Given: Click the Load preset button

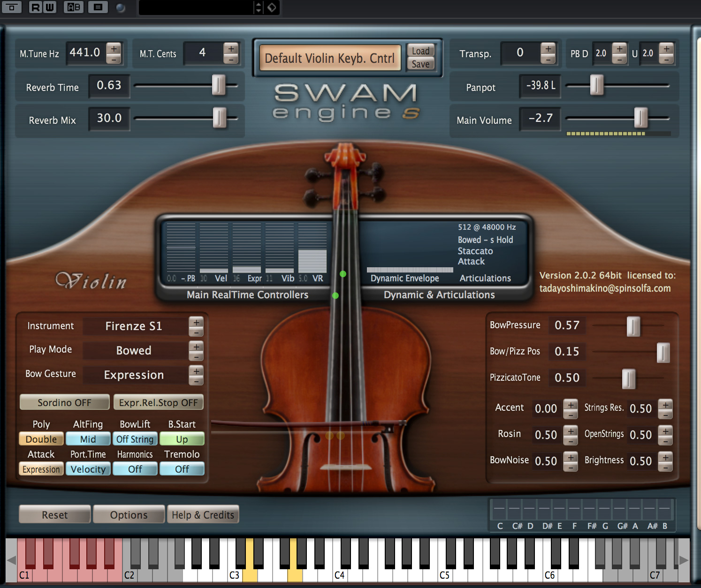Looking at the screenshot, I should tap(420, 51).
